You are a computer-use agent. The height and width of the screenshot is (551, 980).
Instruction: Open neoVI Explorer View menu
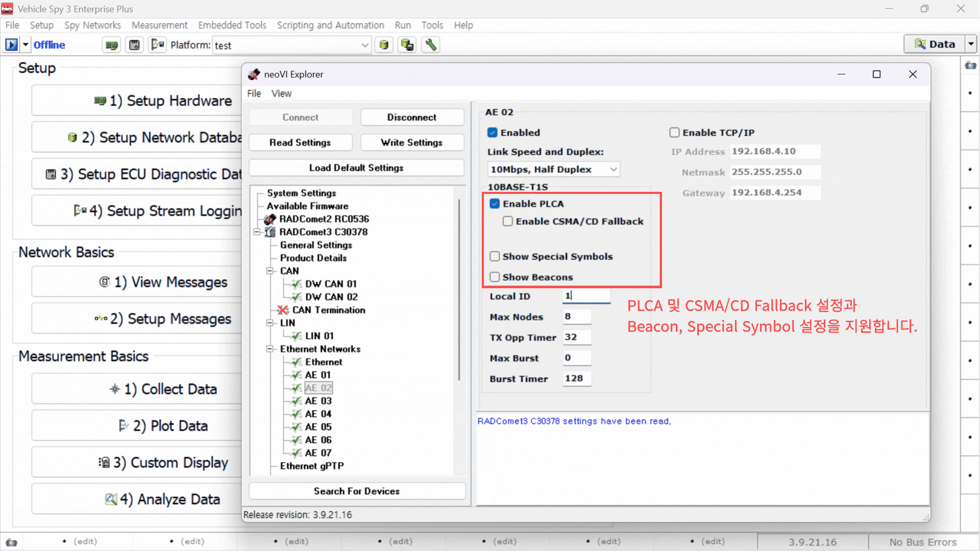click(281, 93)
